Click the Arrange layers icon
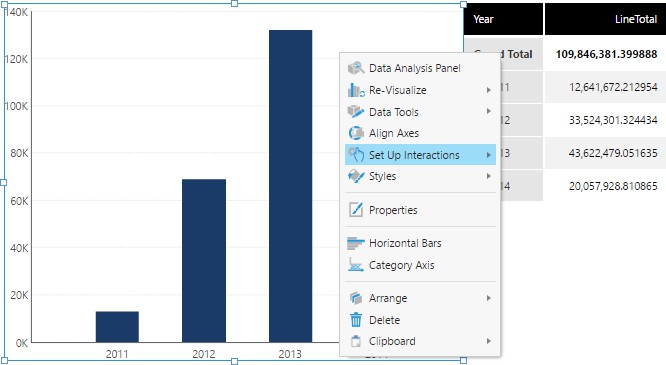Viewport: 666px width, 365px height. point(356,298)
